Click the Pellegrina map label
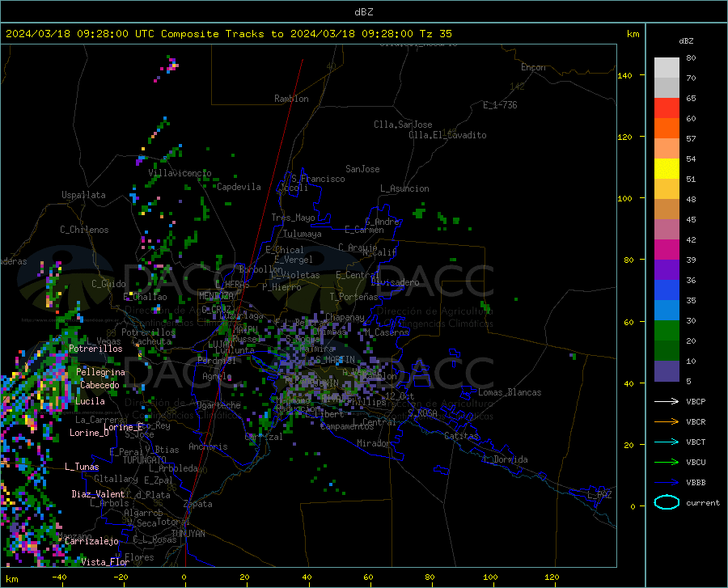This screenshot has height=588, width=728. (x=101, y=372)
